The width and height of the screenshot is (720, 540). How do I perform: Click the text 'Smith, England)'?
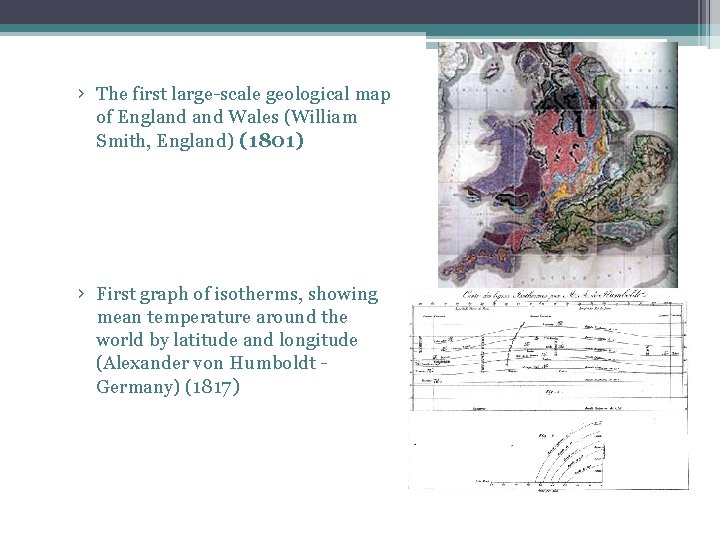(165, 141)
